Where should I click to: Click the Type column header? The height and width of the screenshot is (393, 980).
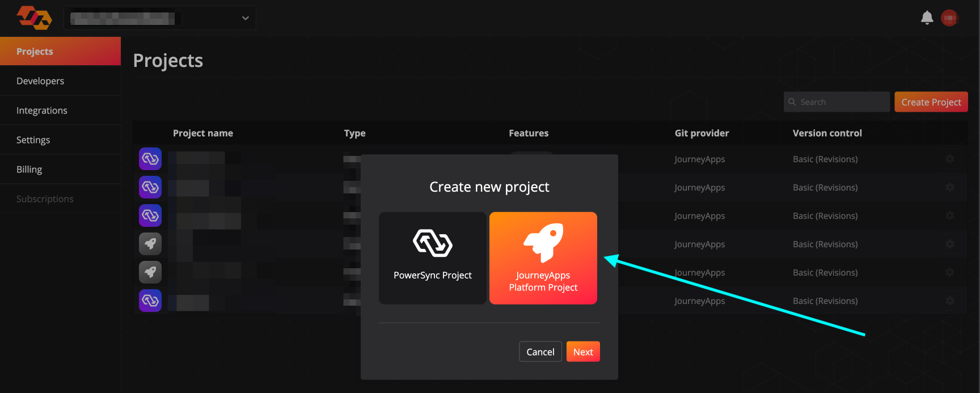(355, 133)
